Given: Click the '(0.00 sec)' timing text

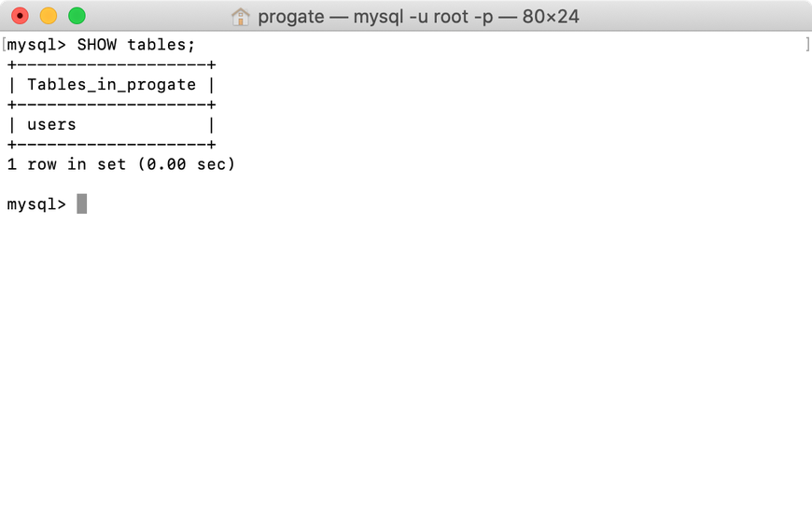Looking at the screenshot, I should pos(187,164).
